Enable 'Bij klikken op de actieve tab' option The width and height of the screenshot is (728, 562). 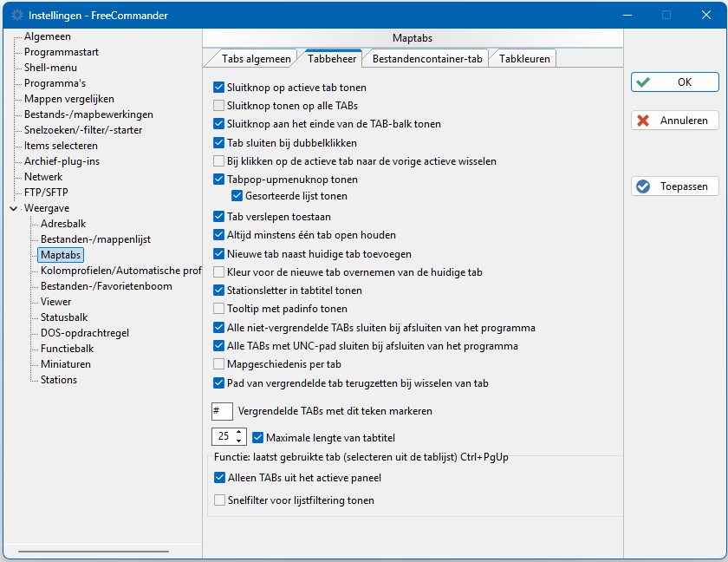218,161
